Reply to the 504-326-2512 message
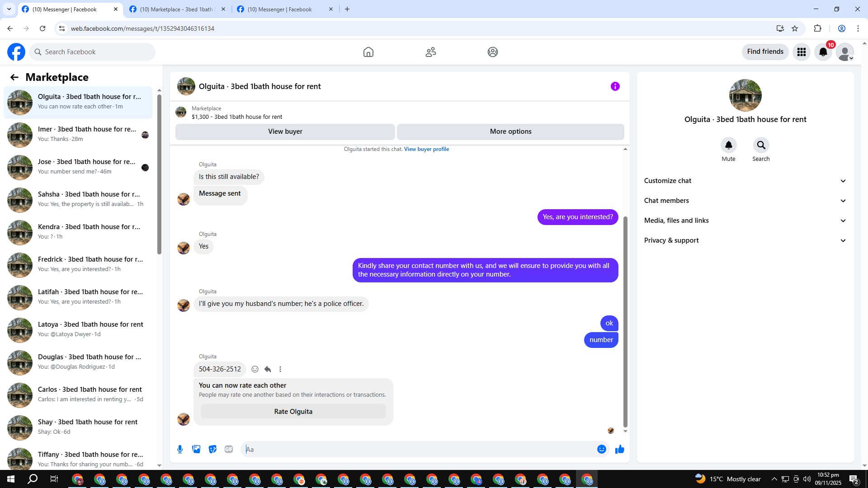 pyautogui.click(x=268, y=369)
